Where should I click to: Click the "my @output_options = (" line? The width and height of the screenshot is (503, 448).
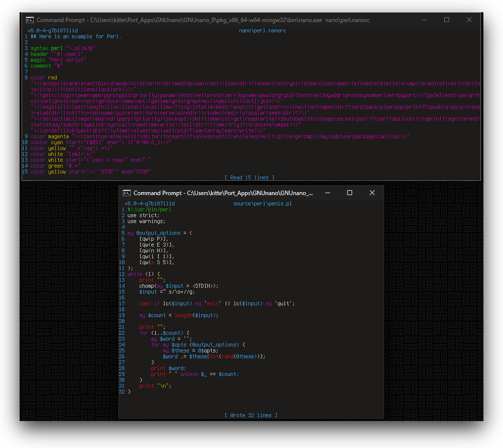point(160,233)
